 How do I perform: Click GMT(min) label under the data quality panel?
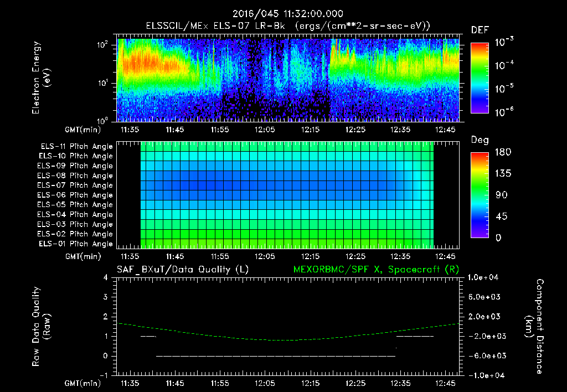click(x=83, y=383)
